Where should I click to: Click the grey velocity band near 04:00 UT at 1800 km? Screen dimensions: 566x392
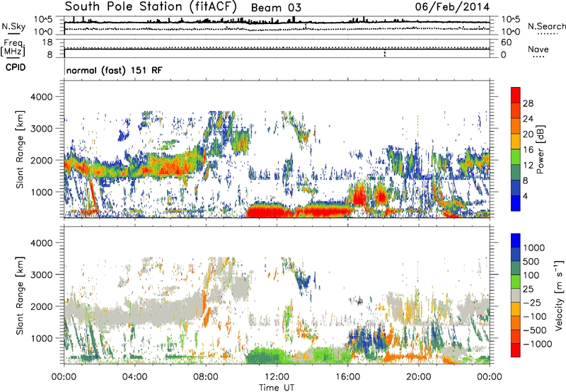(134, 313)
